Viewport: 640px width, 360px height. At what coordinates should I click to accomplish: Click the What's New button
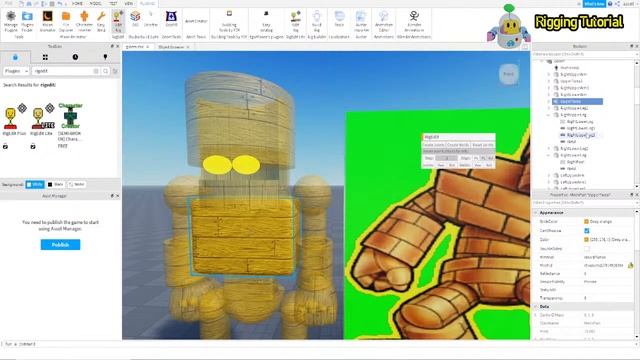point(594,4)
